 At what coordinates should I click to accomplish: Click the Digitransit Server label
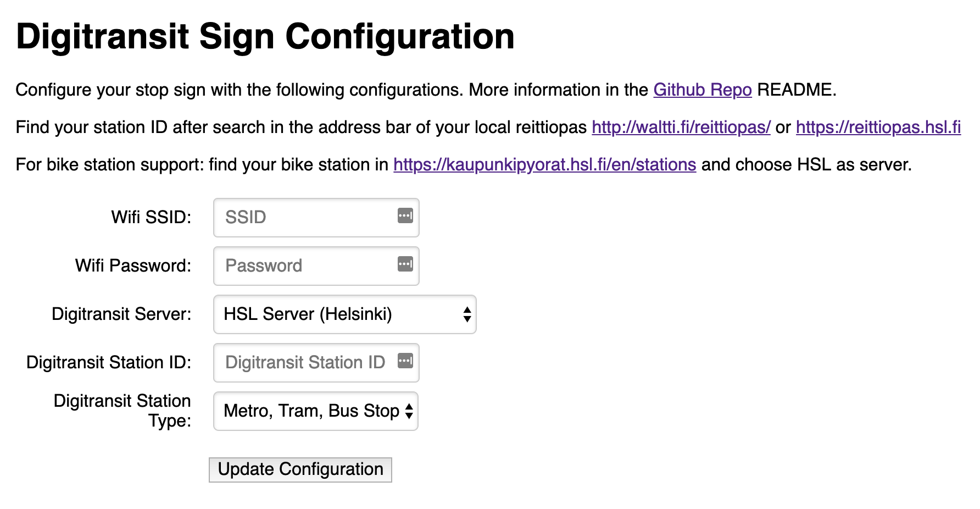tap(121, 314)
